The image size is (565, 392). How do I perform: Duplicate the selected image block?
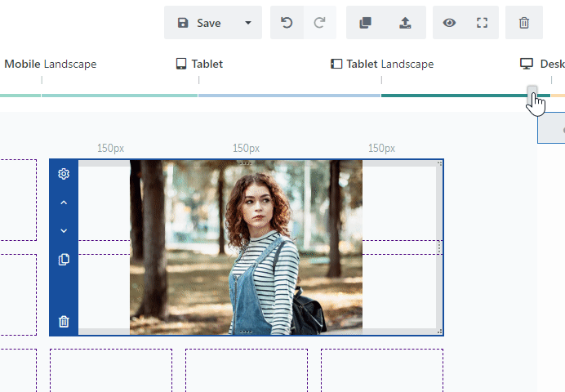point(64,260)
